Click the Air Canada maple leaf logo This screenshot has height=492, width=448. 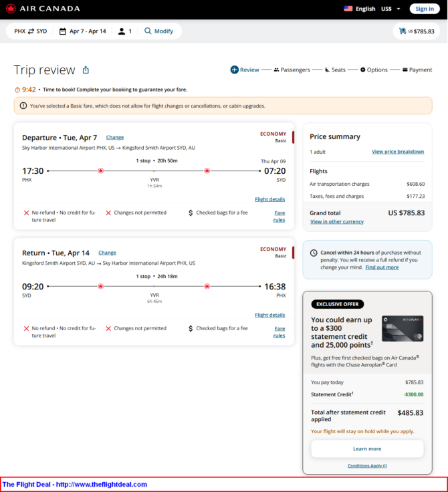tap(10, 9)
